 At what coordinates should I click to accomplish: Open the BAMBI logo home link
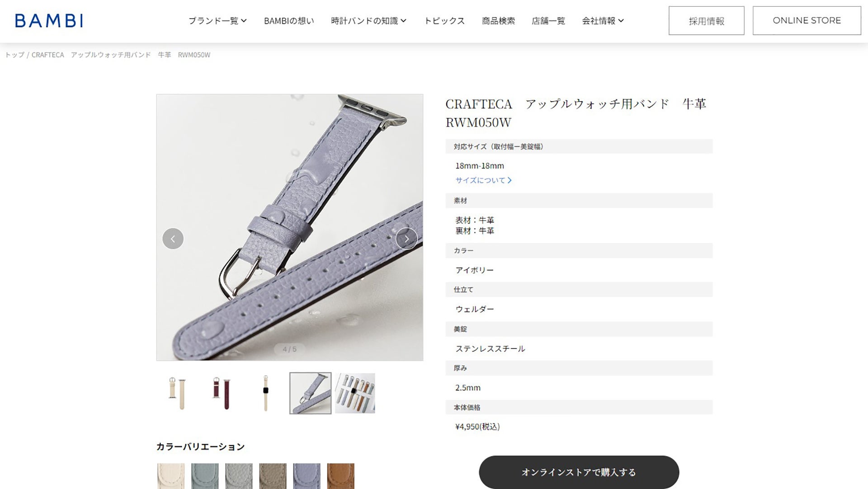49,21
